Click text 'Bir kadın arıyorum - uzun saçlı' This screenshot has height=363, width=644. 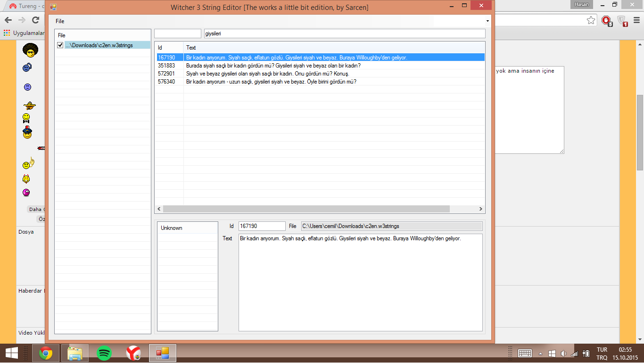(219, 82)
